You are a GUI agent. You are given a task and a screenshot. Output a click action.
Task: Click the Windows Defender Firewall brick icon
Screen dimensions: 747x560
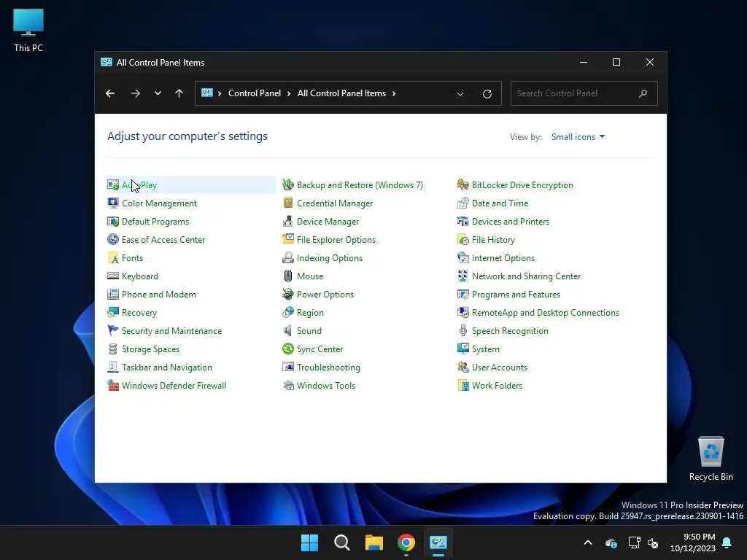tap(113, 386)
